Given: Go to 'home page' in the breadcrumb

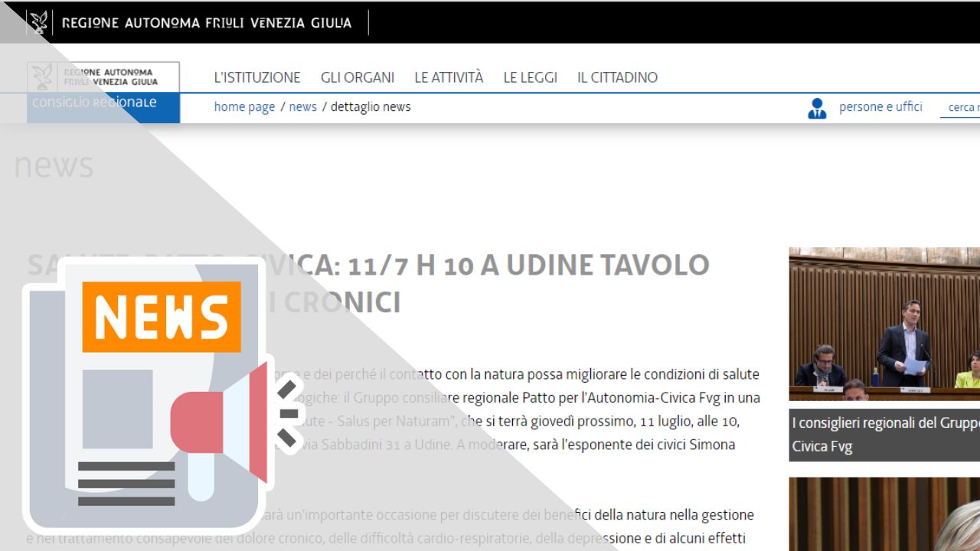Looking at the screenshot, I should (x=244, y=107).
